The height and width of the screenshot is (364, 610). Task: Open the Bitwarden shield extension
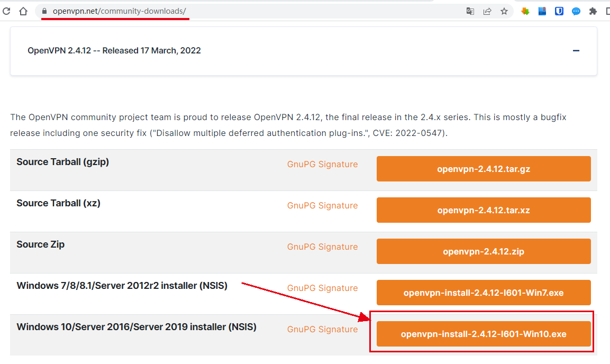click(x=559, y=11)
